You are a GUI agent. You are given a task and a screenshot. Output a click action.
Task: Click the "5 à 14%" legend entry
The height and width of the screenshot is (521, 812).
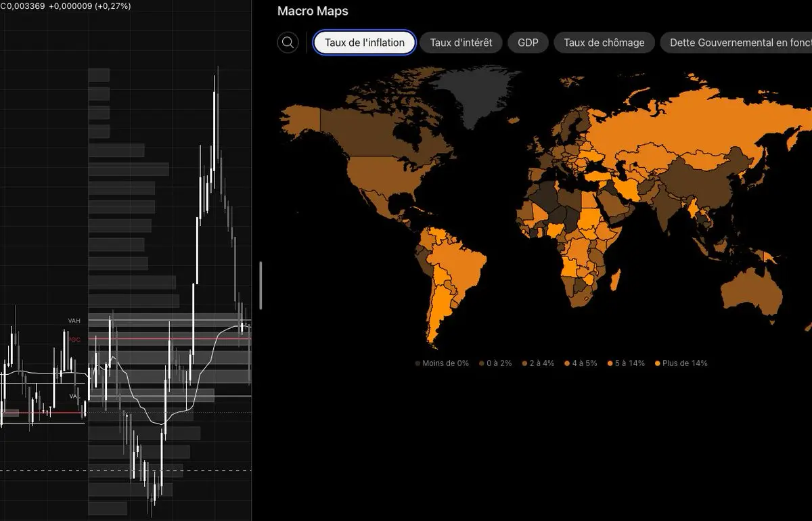(x=626, y=363)
